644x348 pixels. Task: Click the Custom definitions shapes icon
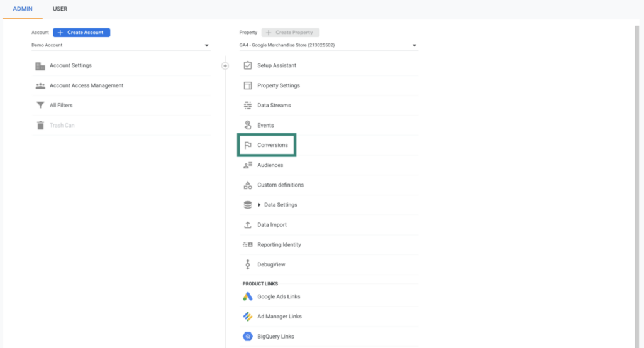coord(248,185)
